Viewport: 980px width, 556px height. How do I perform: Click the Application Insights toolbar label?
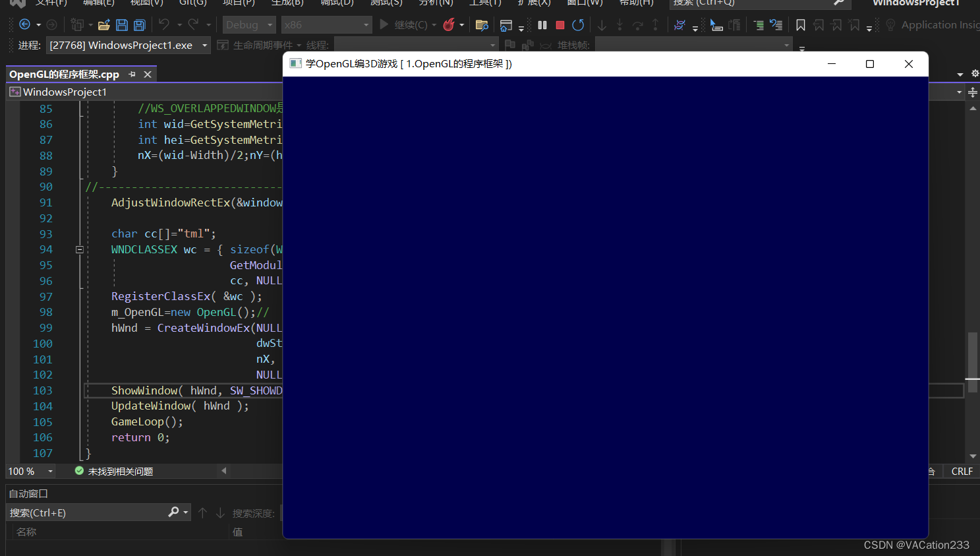tap(940, 25)
